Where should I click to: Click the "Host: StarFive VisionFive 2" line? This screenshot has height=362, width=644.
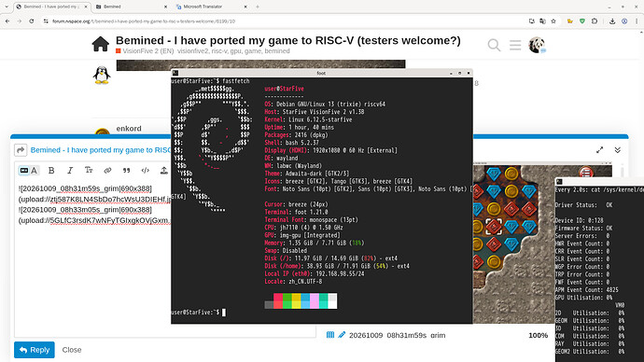pos(315,112)
